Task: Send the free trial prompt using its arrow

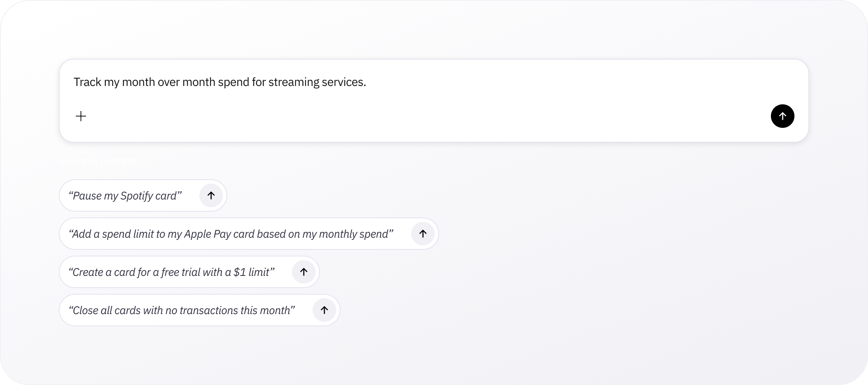Action: [304, 272]
